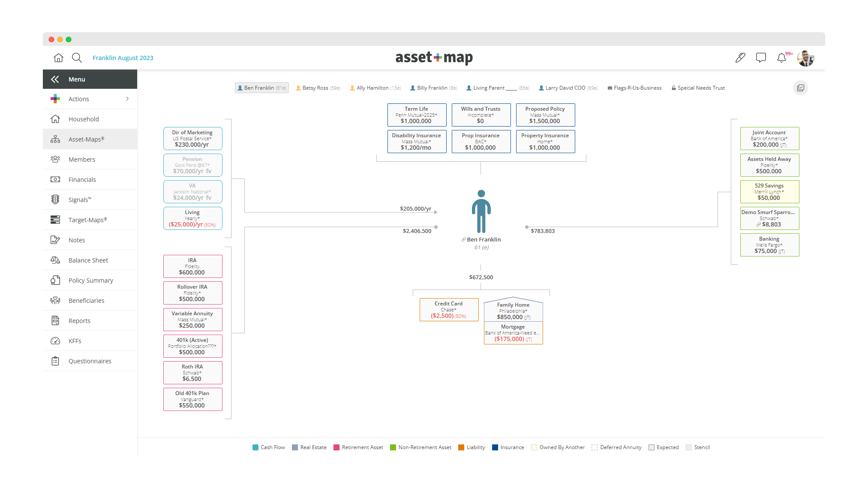Click the home icon in header

coord(58,57)
